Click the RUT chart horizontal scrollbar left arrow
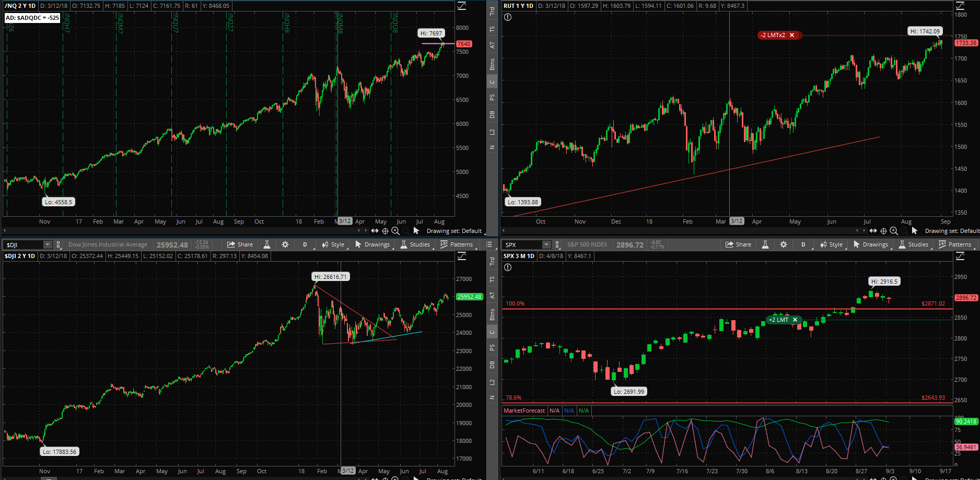The height and width of the screenshot is (480, 980). click(x=503, y=230)
